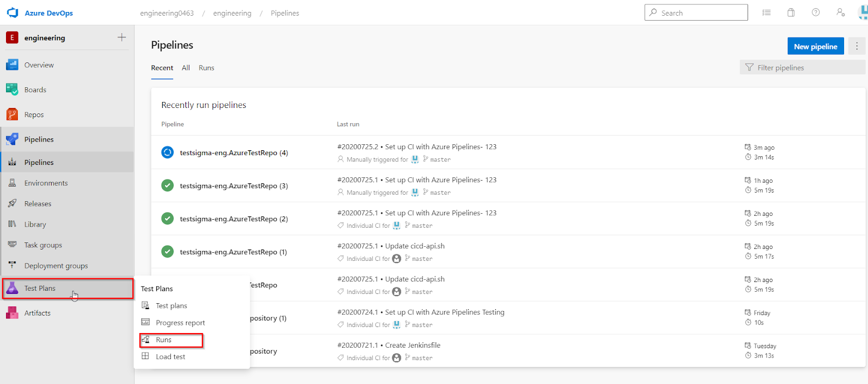Switch to the Recent tab
Viewport: 868px width, 384px height.
[x=162, y=68]
